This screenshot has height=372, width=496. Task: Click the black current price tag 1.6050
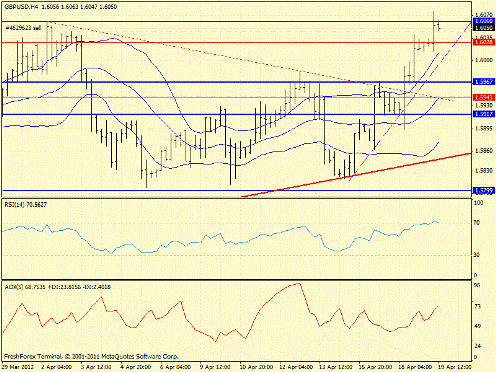pos(484,28)
